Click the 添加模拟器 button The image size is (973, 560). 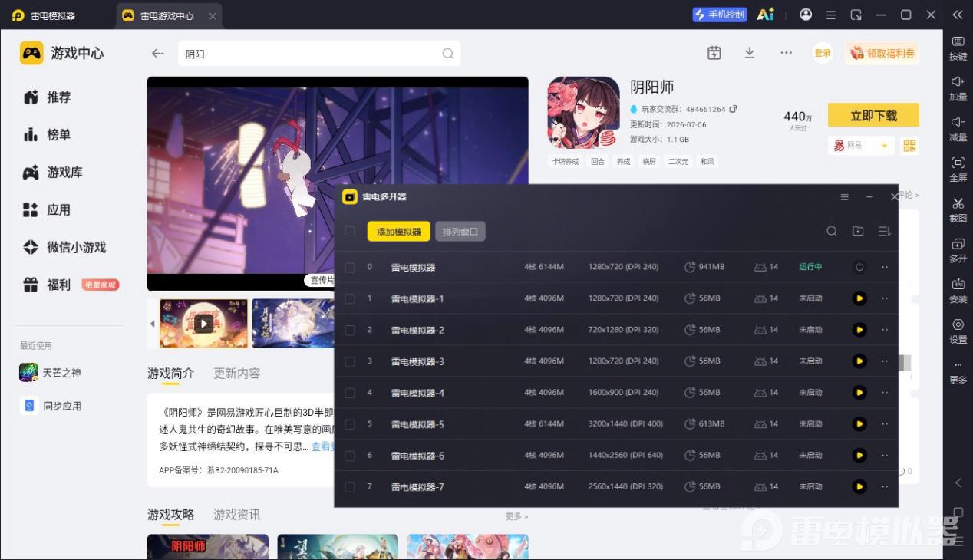point(399,231)
